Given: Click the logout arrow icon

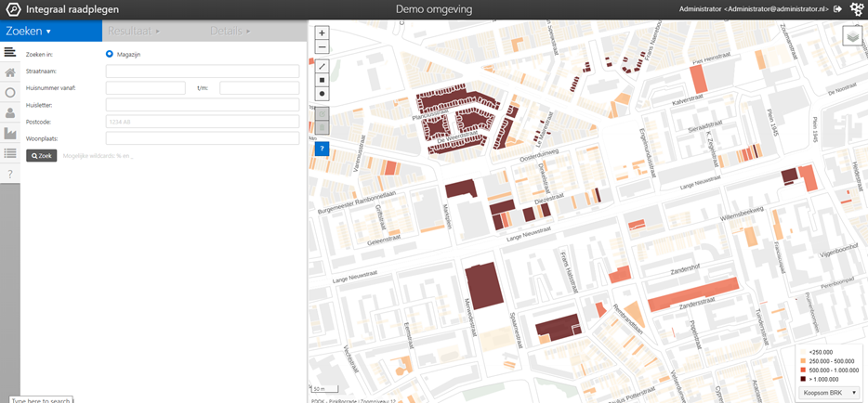Looking at the screenshot, I should point(837,9).
